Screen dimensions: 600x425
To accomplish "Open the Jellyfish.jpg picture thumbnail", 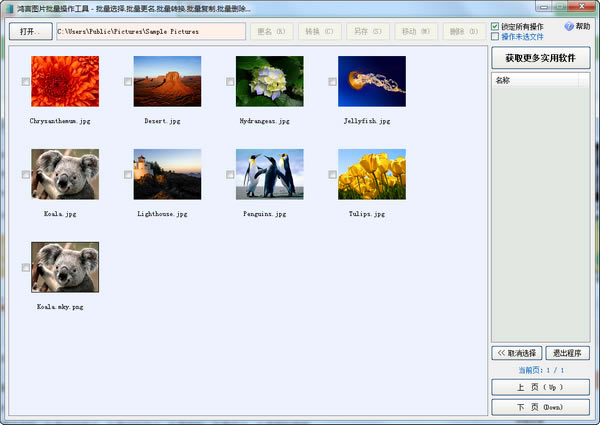I will coord(371,81).
